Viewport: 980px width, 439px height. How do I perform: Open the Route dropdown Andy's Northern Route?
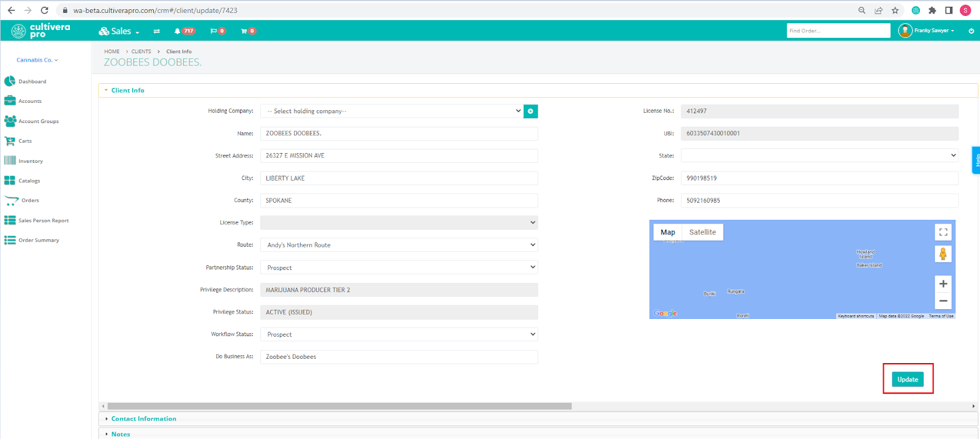click(399, 245)
